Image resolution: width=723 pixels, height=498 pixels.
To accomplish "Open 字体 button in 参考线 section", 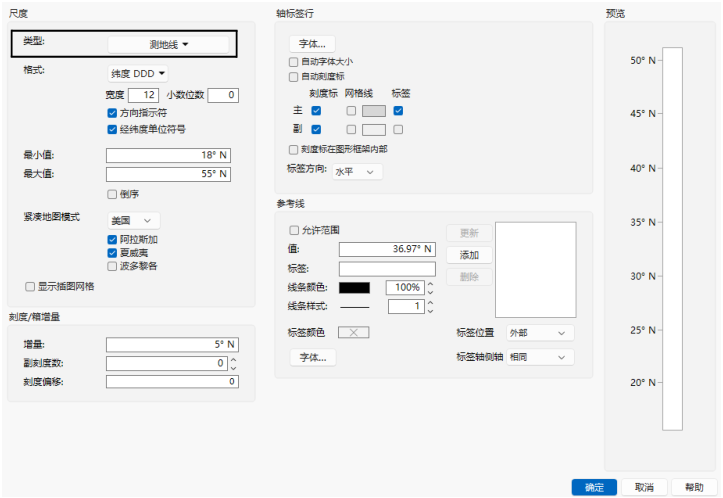I will tap(313, 357).
